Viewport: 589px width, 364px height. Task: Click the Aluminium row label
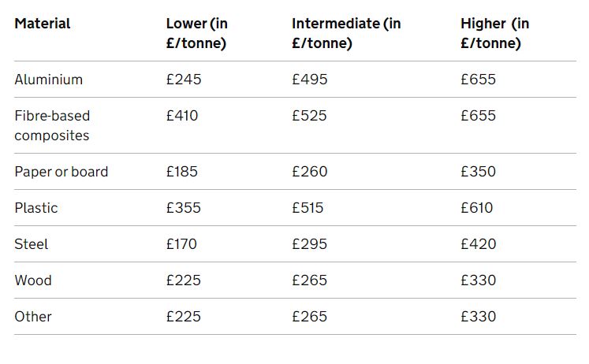pos(48,80)
